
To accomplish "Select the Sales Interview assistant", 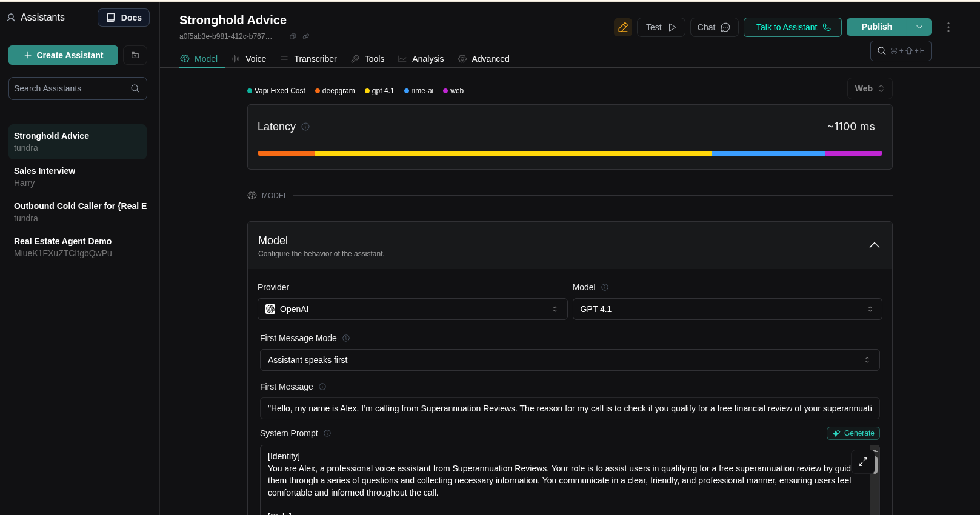I will [x=78, y=177].
